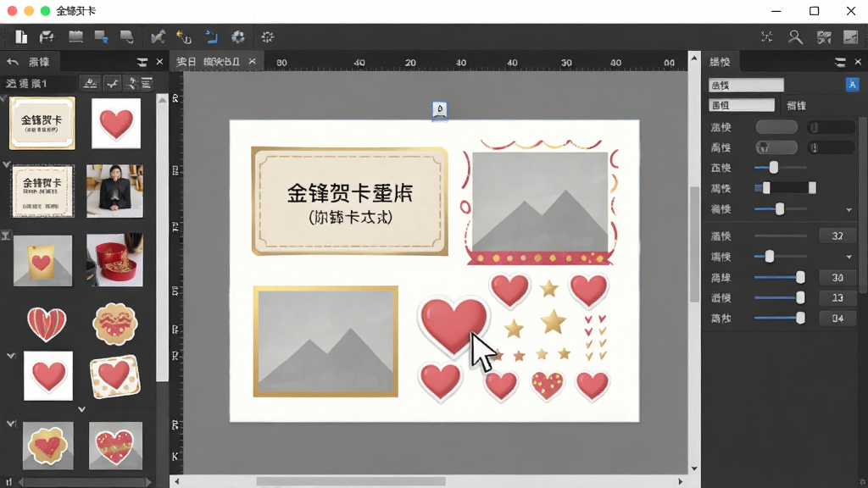Toggle second row's gray pill with icon

pos(776,147)
